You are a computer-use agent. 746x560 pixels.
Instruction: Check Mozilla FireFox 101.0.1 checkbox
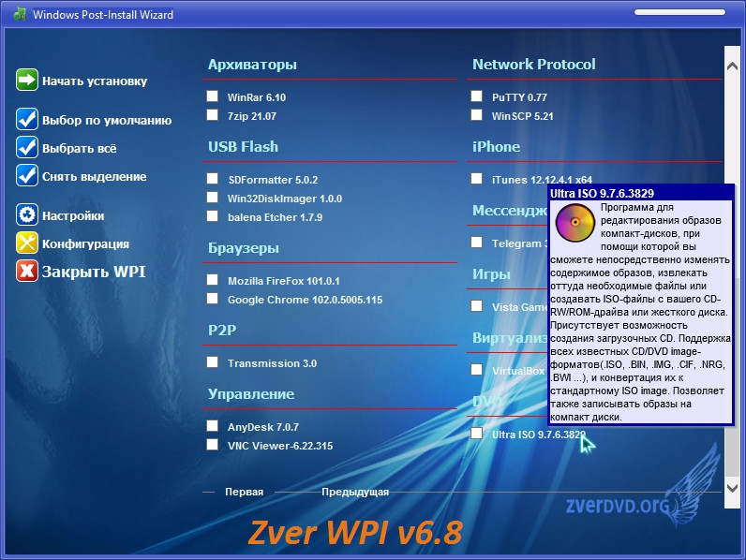(x=212, y=279)
